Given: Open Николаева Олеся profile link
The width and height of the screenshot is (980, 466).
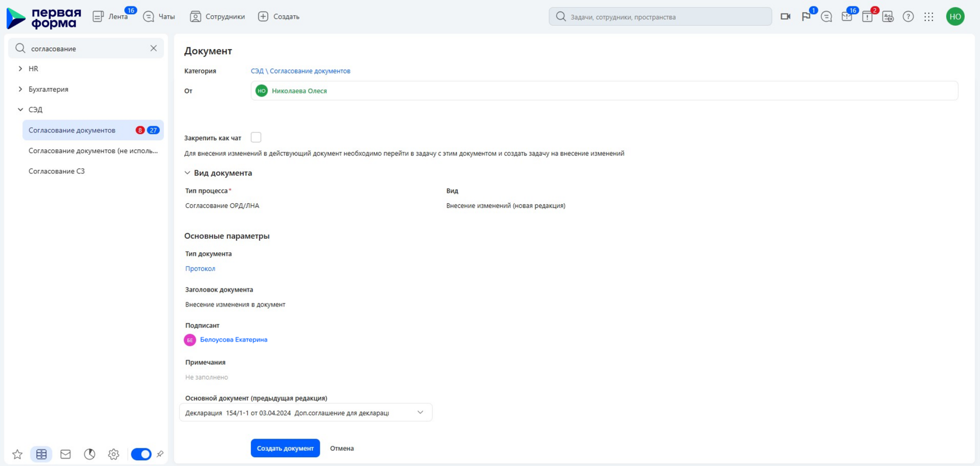Looking at the screenshot, I should 299,91.
